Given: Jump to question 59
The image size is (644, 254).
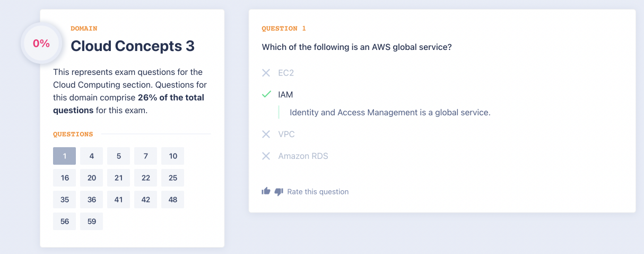Looking at the screenshot, I should (92, 222).
